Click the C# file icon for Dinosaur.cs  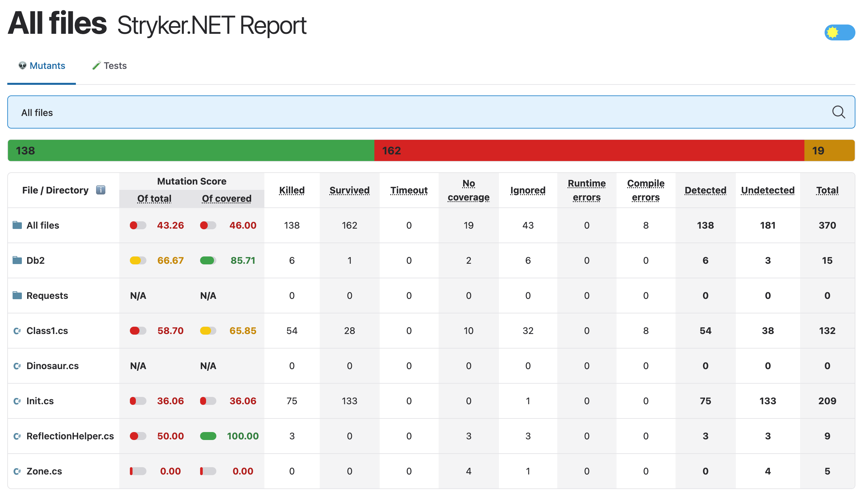(17, 365)
